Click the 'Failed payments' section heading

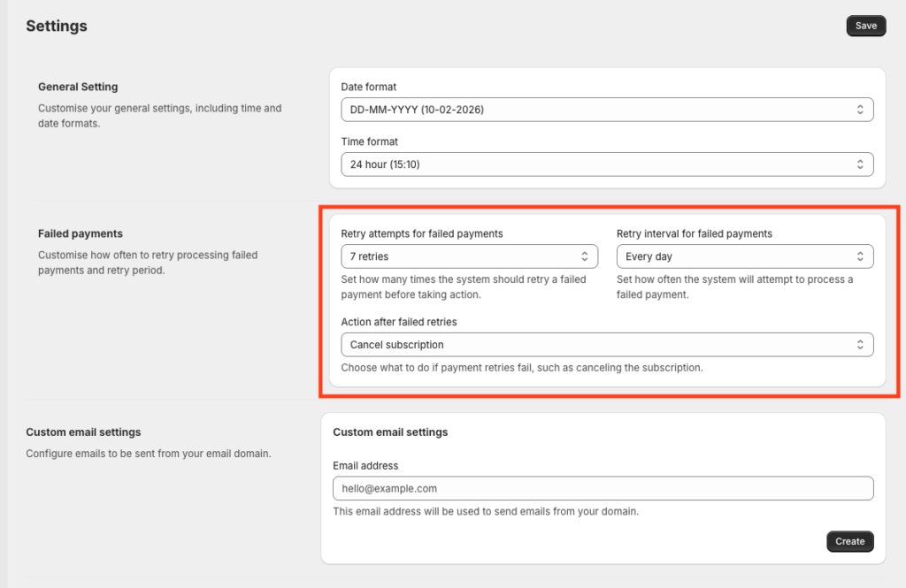(81, 233)
